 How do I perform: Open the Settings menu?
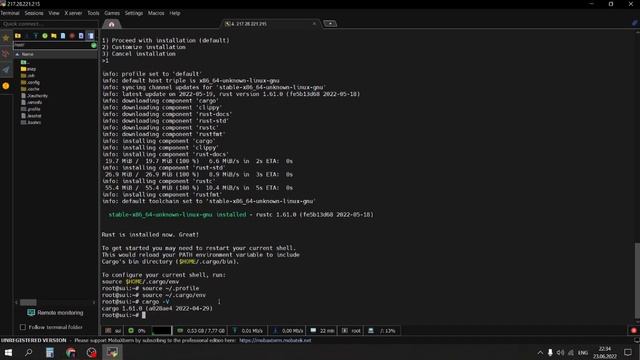(x=134, y=13)
